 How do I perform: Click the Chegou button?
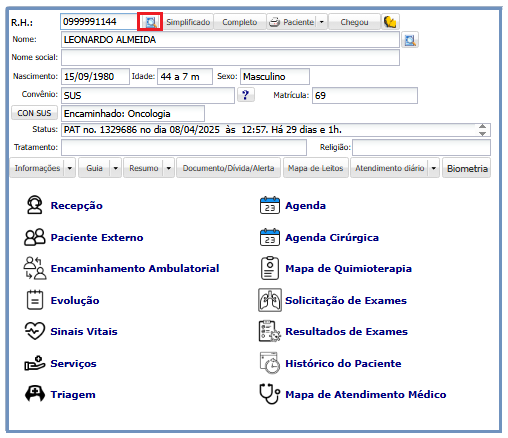(x=354, y=22)
